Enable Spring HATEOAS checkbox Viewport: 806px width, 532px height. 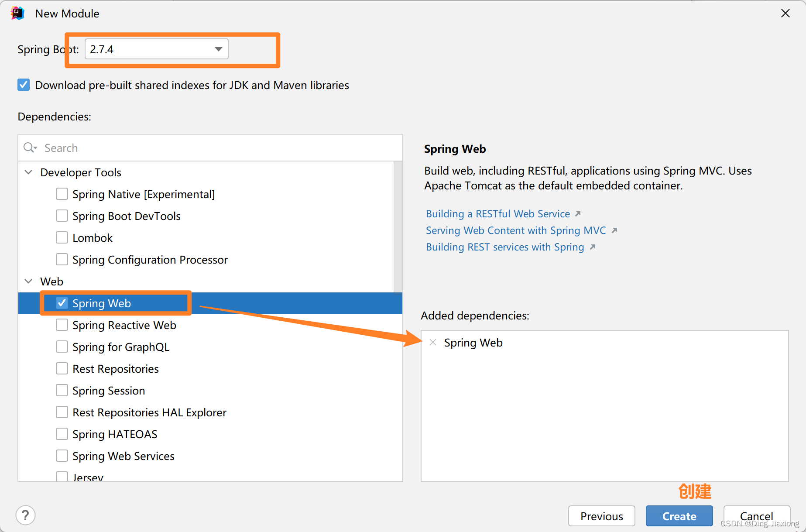point(62,434)
